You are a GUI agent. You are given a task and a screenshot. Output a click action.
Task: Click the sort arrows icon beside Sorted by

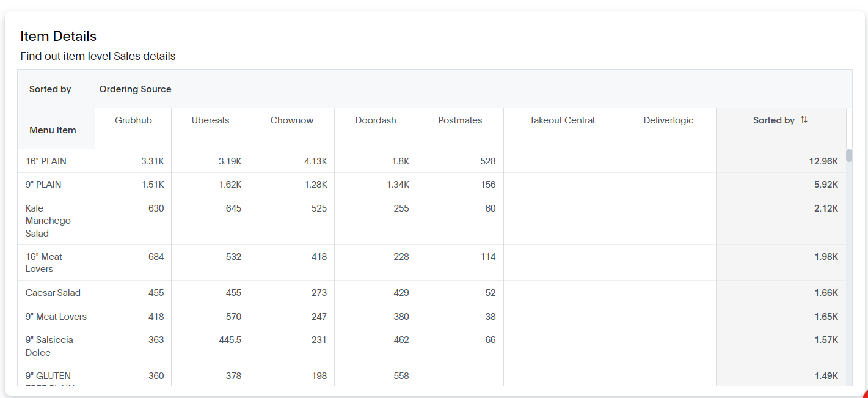(x=804, y=120)
